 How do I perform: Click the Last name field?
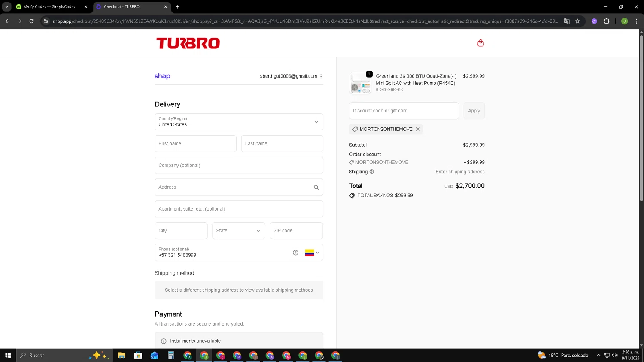pos(282,144)
